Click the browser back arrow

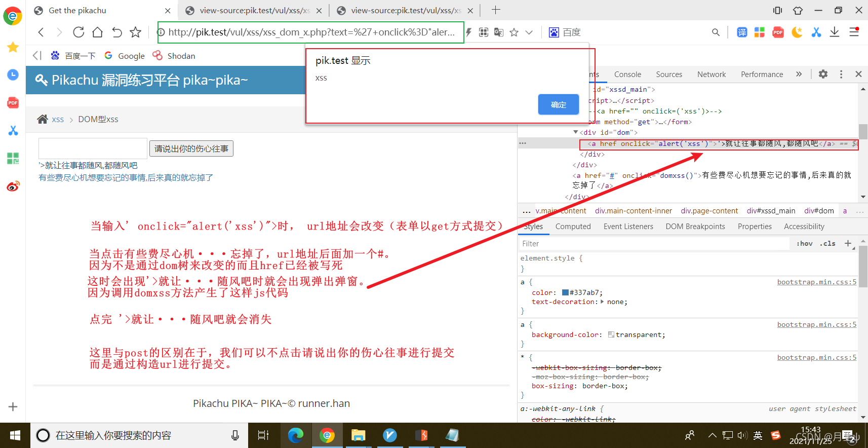pos(41,32)
